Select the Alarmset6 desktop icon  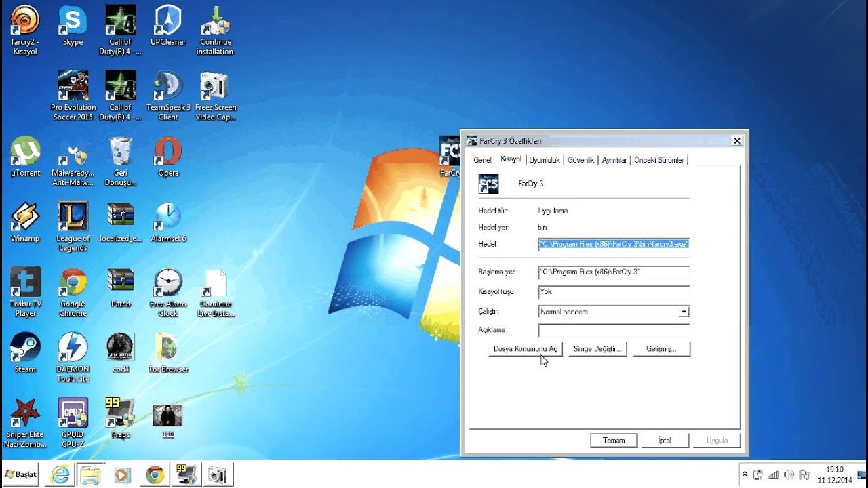click(x=168, y=222)
